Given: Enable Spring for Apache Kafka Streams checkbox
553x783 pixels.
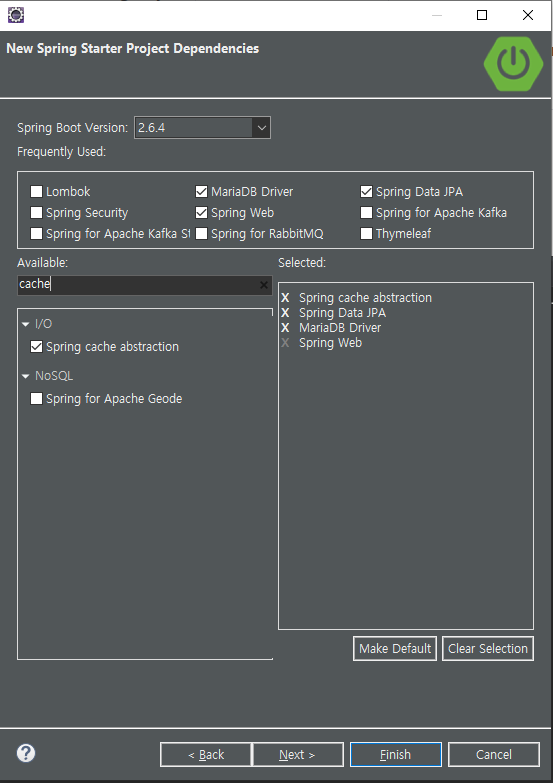Looking at the screenshot, I should (x=36, y=234).
